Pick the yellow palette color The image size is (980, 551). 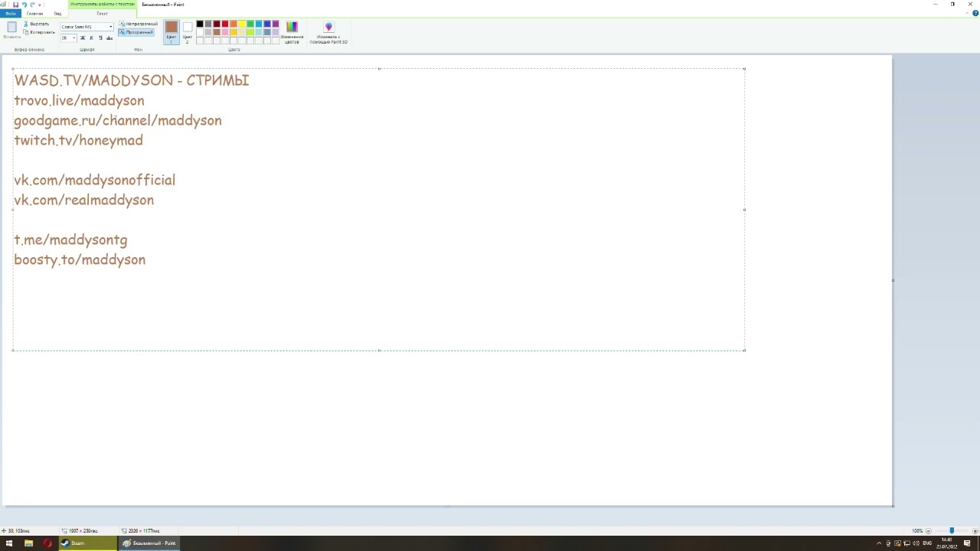tap(242, 24)
